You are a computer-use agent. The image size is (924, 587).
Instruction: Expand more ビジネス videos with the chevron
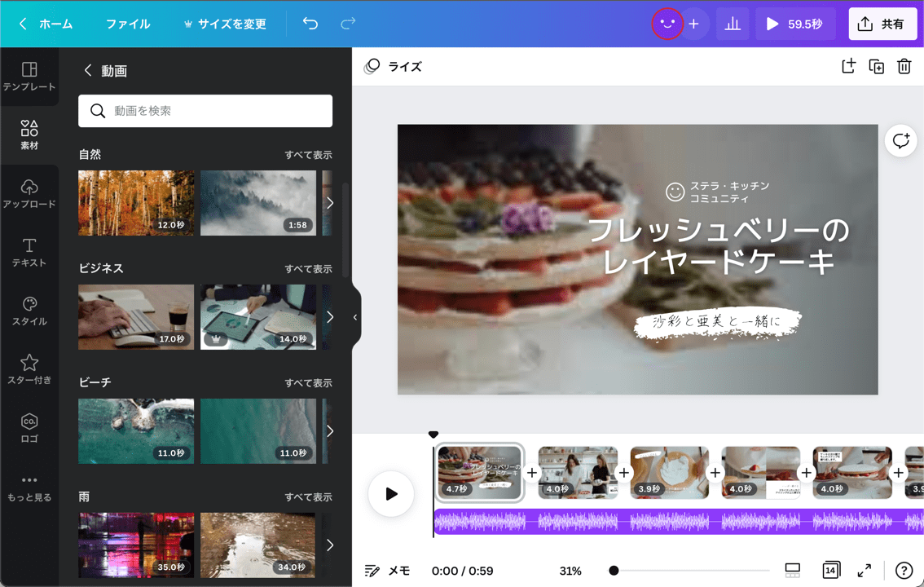(x=330, y=317)
